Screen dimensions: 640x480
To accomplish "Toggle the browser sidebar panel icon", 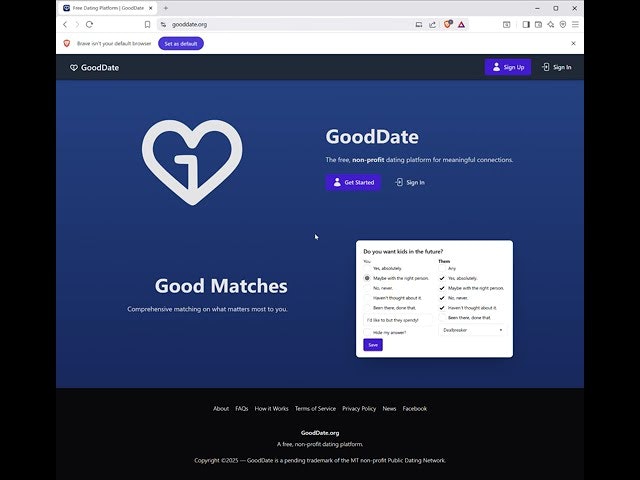I will [x=526, y=24].
